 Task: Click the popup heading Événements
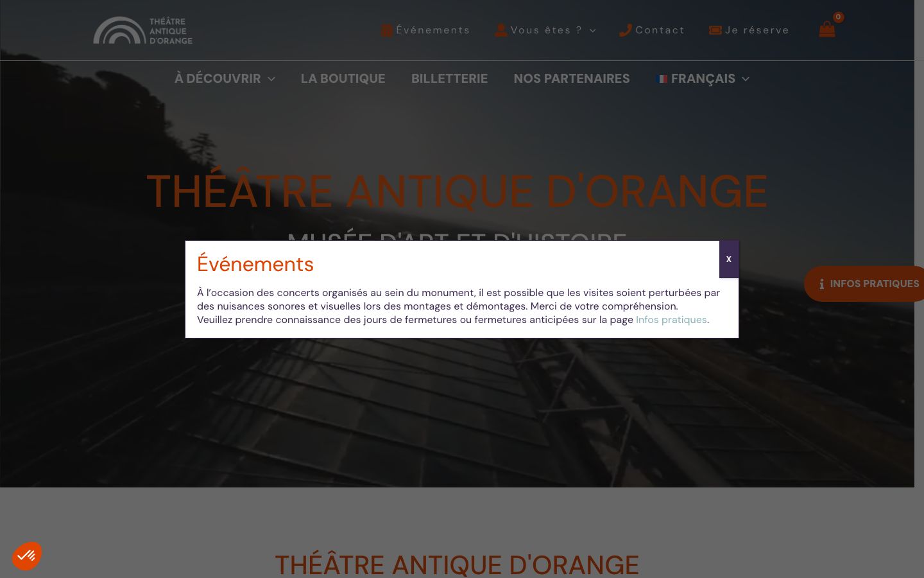(x=255, y=264)
